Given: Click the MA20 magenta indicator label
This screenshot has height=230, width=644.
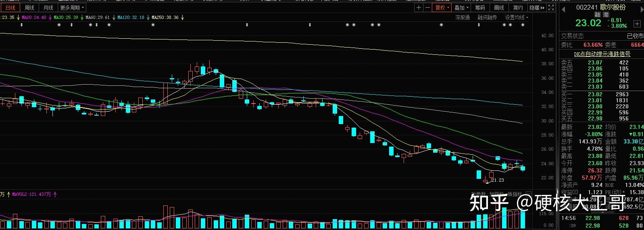Looking at the screenshot, I should (34, 18).
